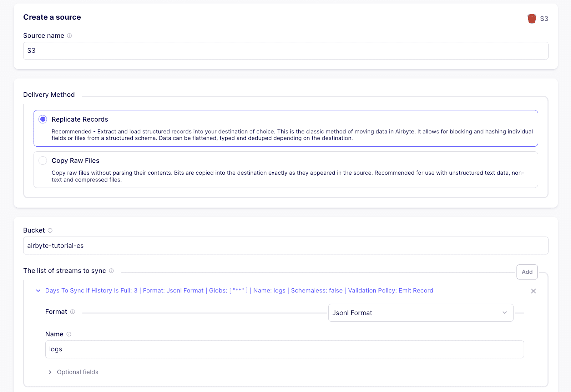
Task: View the streams-to-sync info icon
Action: (111, 271)
